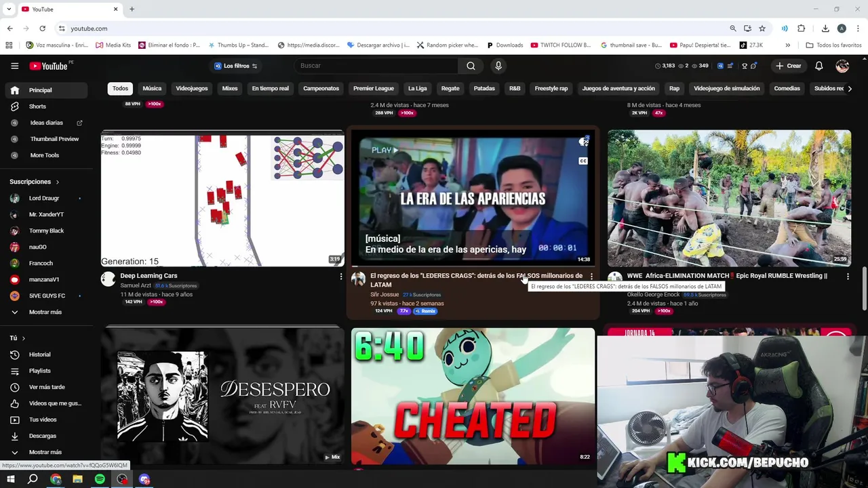This screenshot has width=868, height=488.
Task: Open CHEATED video thumbnail
Action: coord(473,396)
